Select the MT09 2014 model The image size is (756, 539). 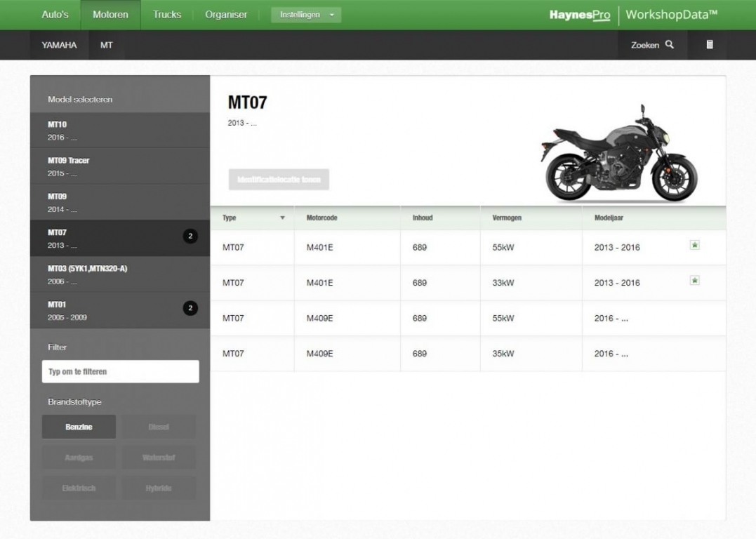[x=120, y=203]
